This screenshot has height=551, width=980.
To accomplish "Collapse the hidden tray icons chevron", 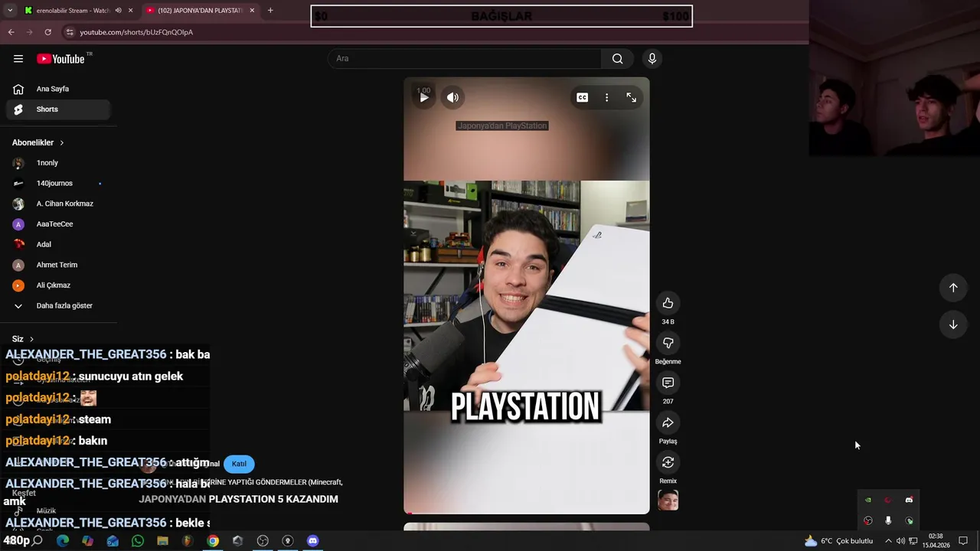I will coord(888,541).
